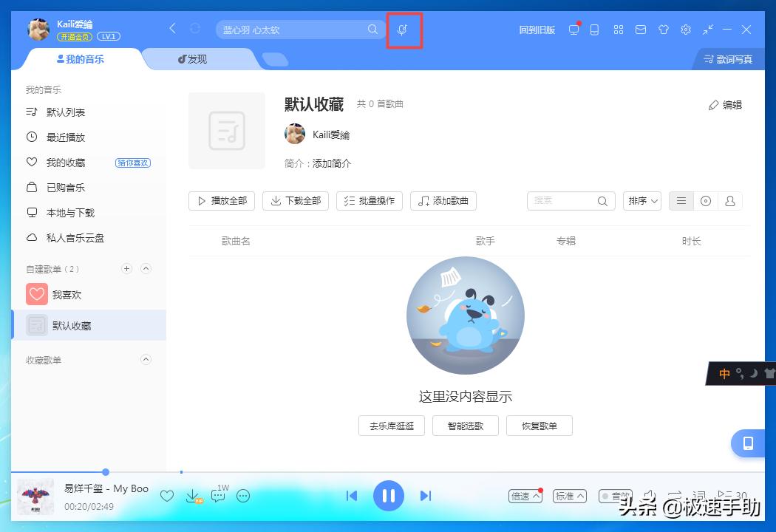Expand the 倍速 playback speed menu
Screen dimensions: 776x532
[x=524, y=496]
